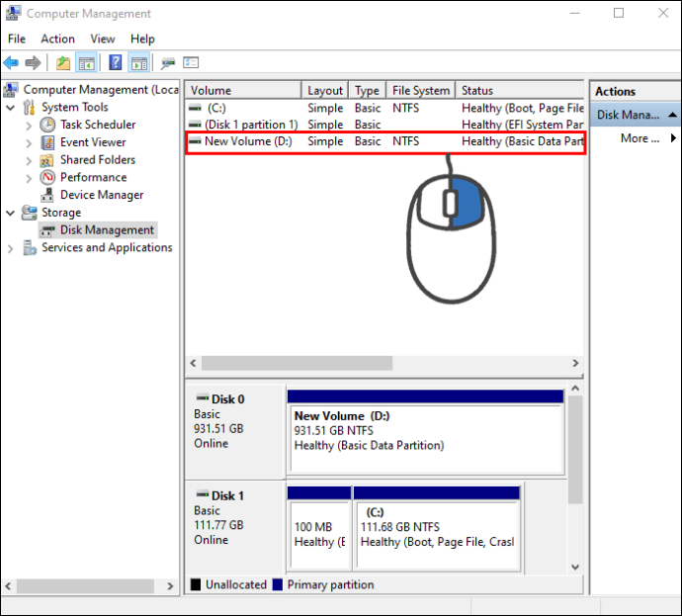682x616 pixels.
Task: Select the (Disk 1 partition 1) row
Action: click(x=384, y=125)
